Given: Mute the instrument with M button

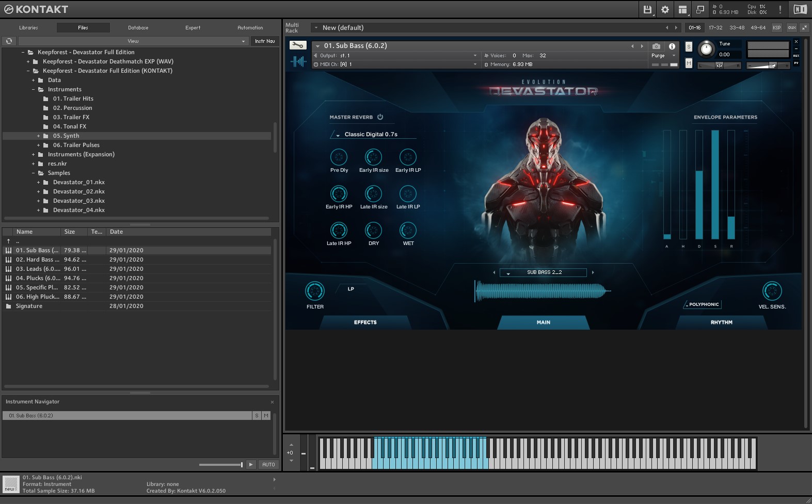Looking at the screenshot, I should [689, 63].
